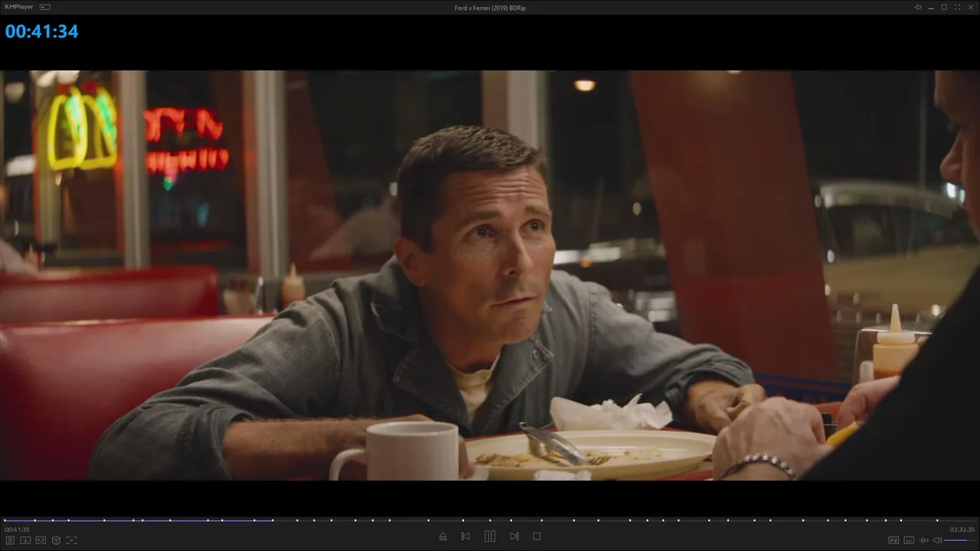The image size is (980, 551).
Task: Skip to the previous track
Action: click(465, 536)
